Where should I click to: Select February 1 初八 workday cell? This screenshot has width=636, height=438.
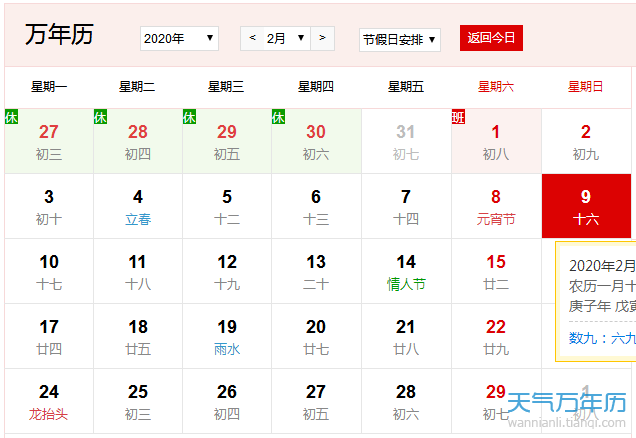pyautogui.click(x=496, y=141)
